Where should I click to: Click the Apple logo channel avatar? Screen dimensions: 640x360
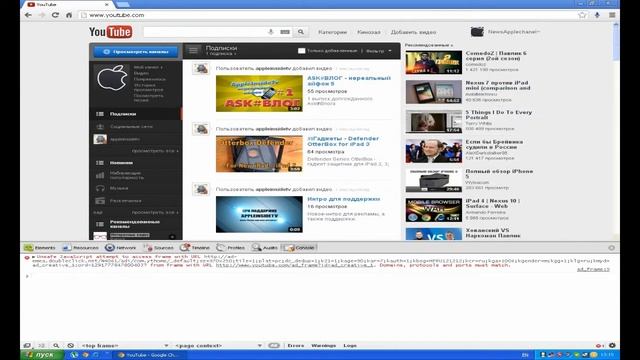coord(111,78)
